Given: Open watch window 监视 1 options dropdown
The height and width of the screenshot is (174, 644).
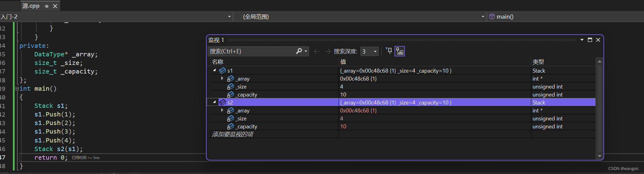Looking at the screenshot, I should pyautogui.click(x=582, y=40).
